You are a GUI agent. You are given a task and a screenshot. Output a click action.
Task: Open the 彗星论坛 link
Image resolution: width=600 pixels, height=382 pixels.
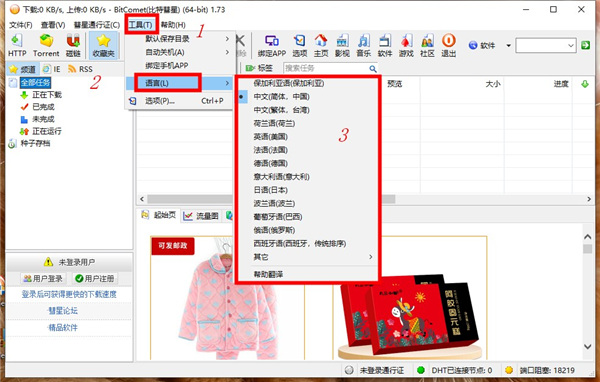click(x=63, y=310)
